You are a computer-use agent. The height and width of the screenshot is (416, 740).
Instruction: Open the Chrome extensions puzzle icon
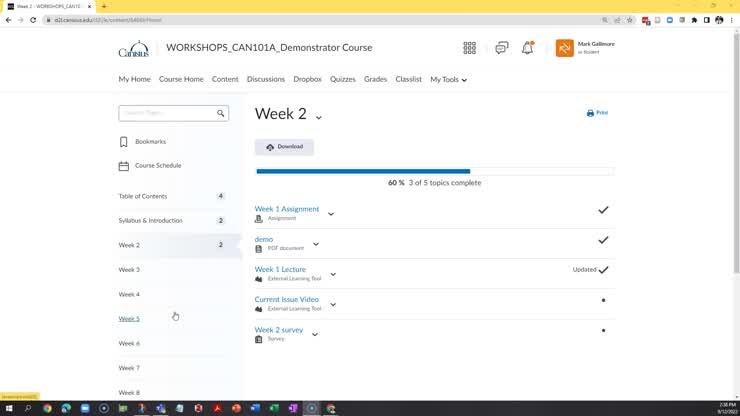(694, 20)
